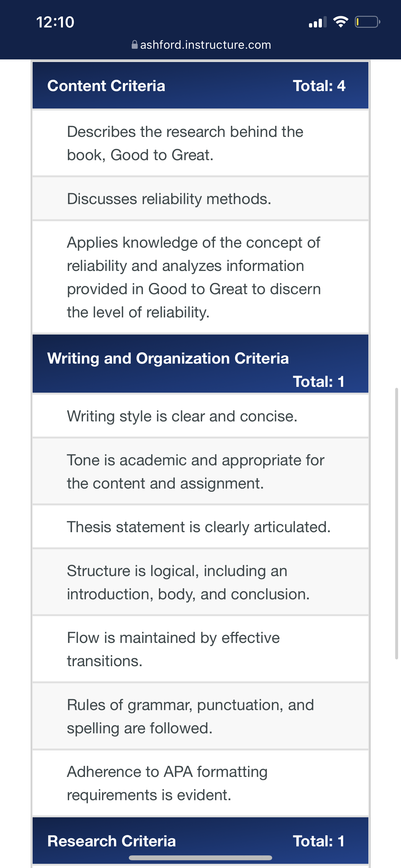
Task: Tap the cellular signal bars icon
Action: (x=318, y=22)
